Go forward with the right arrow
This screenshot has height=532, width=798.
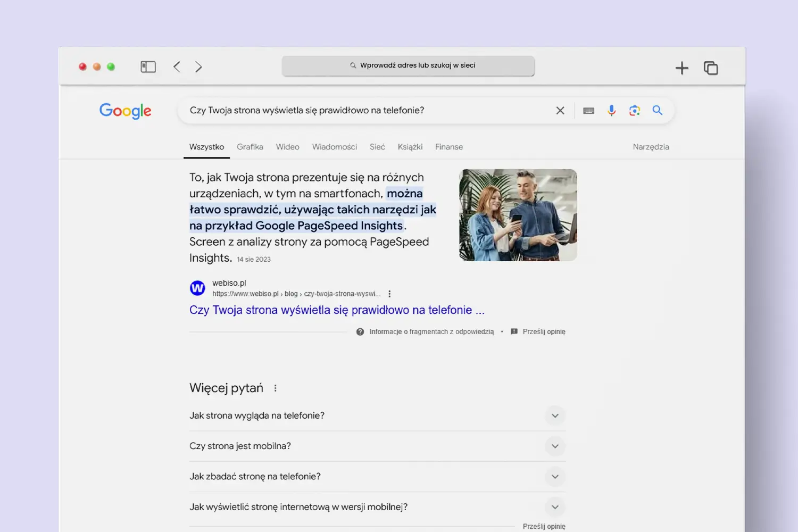(x=198, y=66)
